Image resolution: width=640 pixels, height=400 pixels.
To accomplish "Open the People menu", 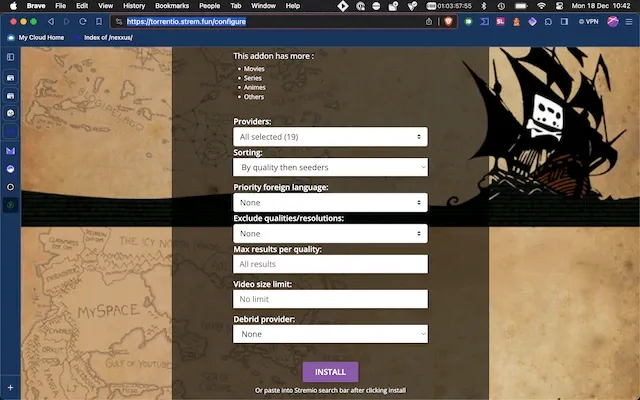I will coord(209,6).
